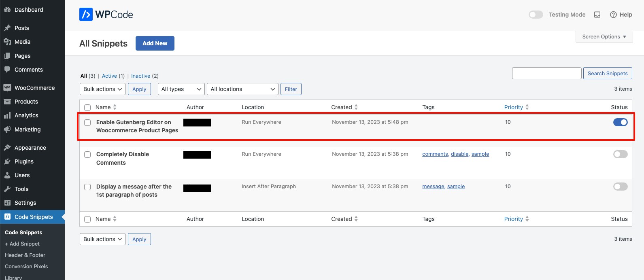Sort by Priority using footer arrows

pyautogui.click(x=527, y=219)
